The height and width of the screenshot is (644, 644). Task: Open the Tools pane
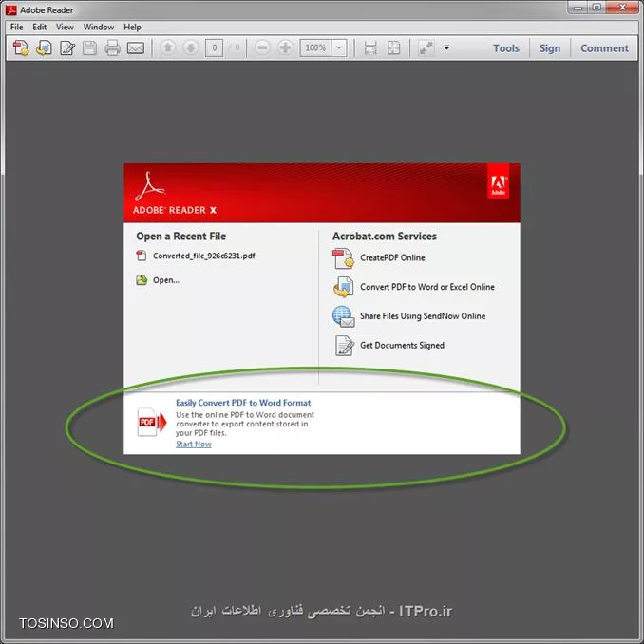click(x=506, y=48)
